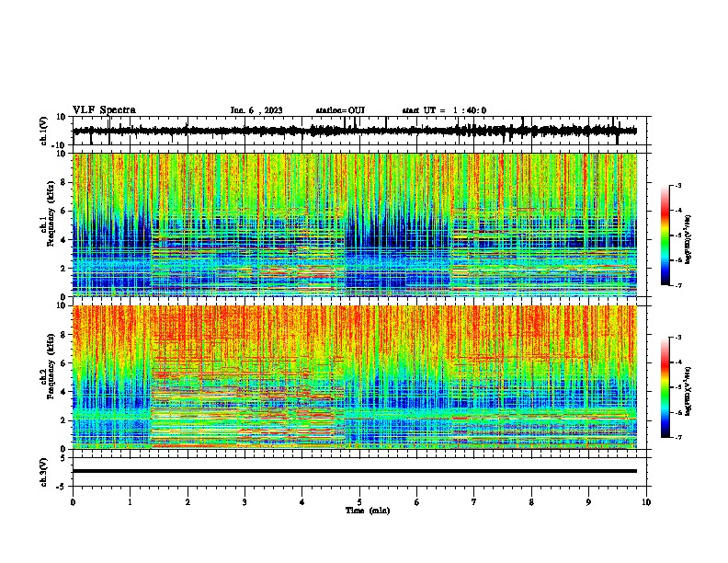Click the "-10" tick on ch.1(V) axis
728x563 pixels.
click(60, 144)
